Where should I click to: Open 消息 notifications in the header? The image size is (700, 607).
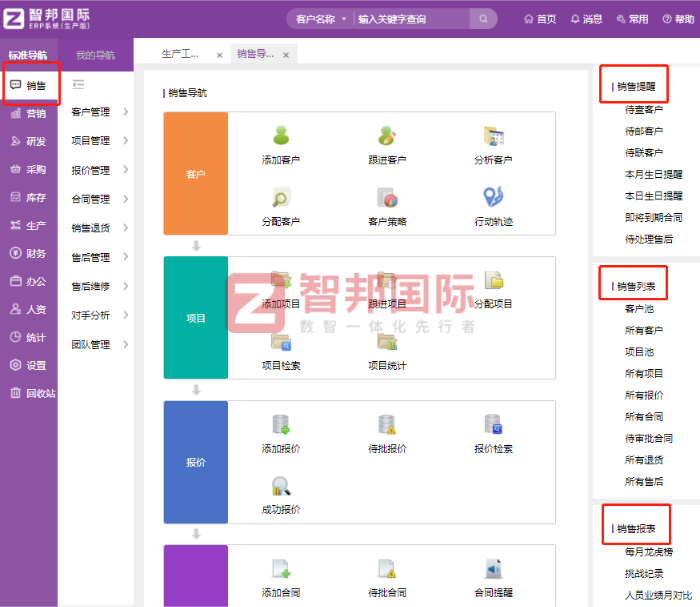[x=587, y=19]
